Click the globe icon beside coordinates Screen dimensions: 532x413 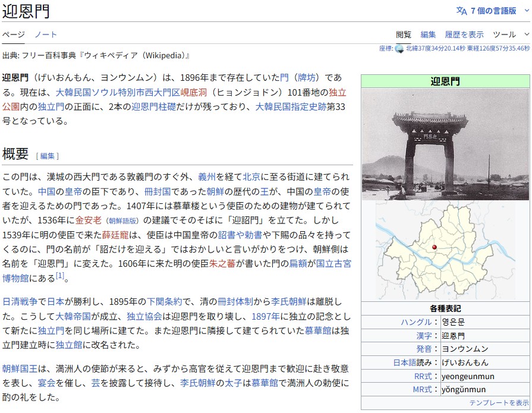tap(399, 49)
